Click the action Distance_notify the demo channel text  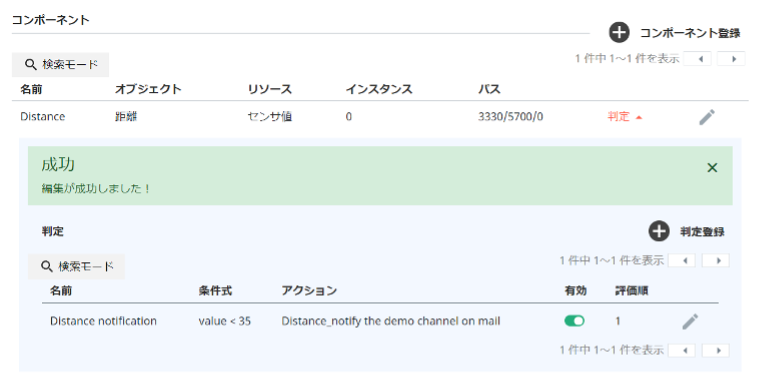[391, 321]
